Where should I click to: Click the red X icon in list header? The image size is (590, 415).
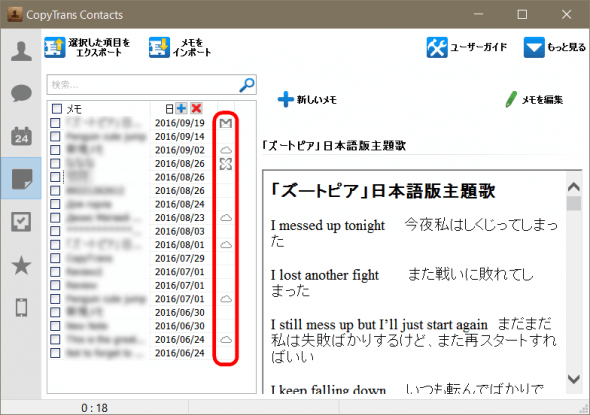(x=196, y=109)
